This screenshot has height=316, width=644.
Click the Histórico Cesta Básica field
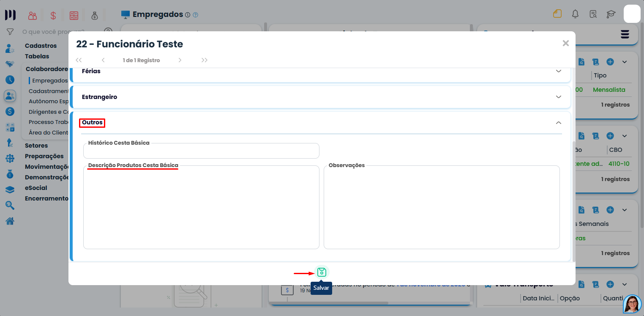(201, 151)
